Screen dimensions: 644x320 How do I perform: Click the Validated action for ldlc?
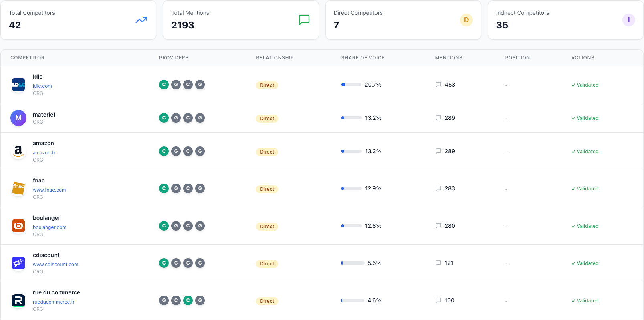585,85
